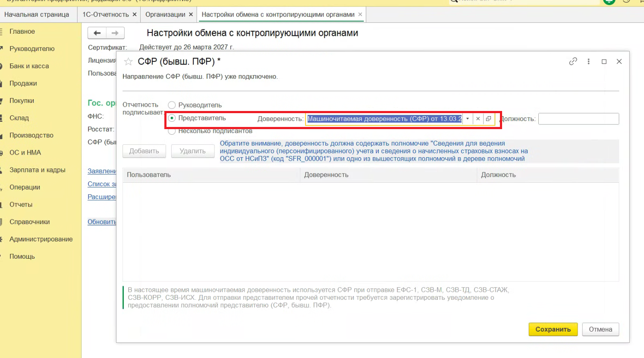
Task: Open the Справочники section
Action: click(29, 222)
